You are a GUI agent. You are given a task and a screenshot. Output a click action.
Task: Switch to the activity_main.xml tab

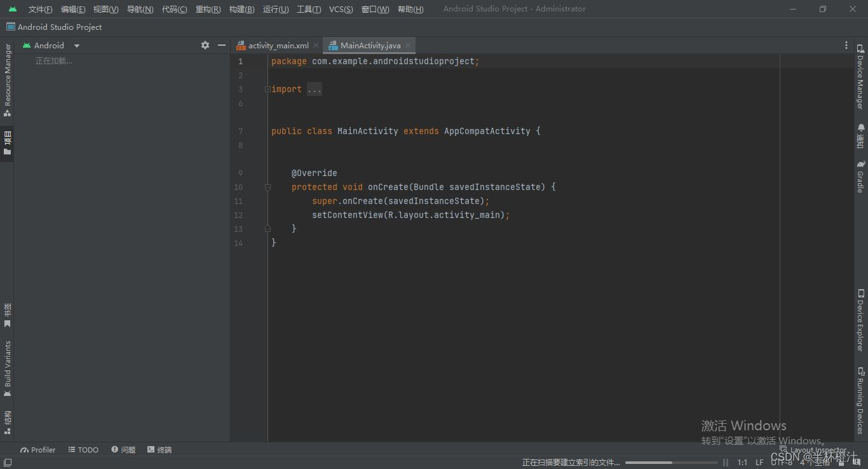[x=278, y=45]
